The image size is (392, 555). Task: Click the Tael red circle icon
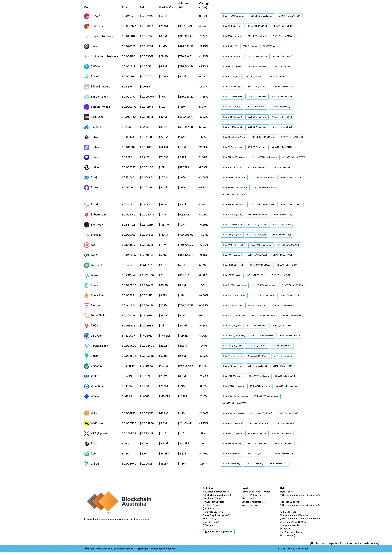coord(86,245)
